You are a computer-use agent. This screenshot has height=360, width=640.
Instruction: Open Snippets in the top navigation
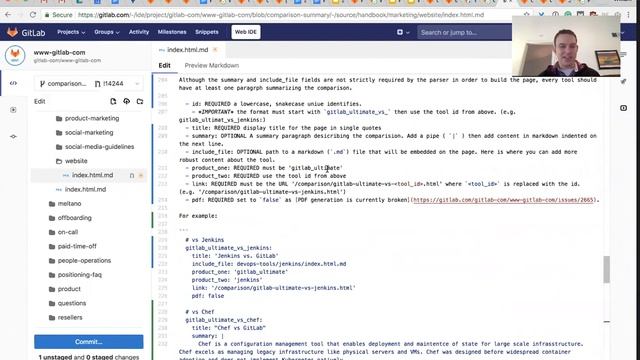click(207, 32)
